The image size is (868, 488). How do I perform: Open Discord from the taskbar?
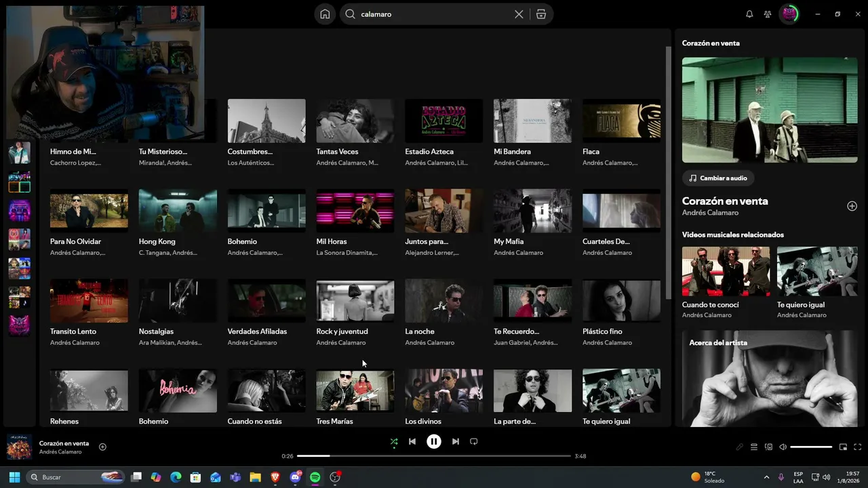tap(295, 477)
